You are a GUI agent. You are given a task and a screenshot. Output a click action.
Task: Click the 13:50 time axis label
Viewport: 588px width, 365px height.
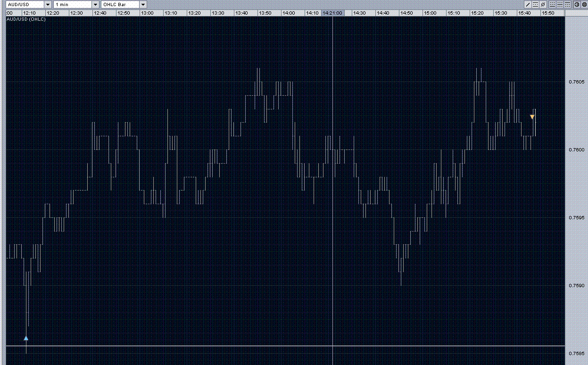(x=265, y=13)
